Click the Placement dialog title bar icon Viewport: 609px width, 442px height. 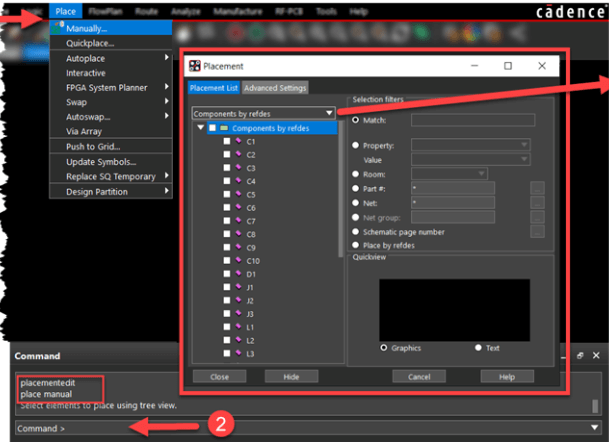pos(195,66)
